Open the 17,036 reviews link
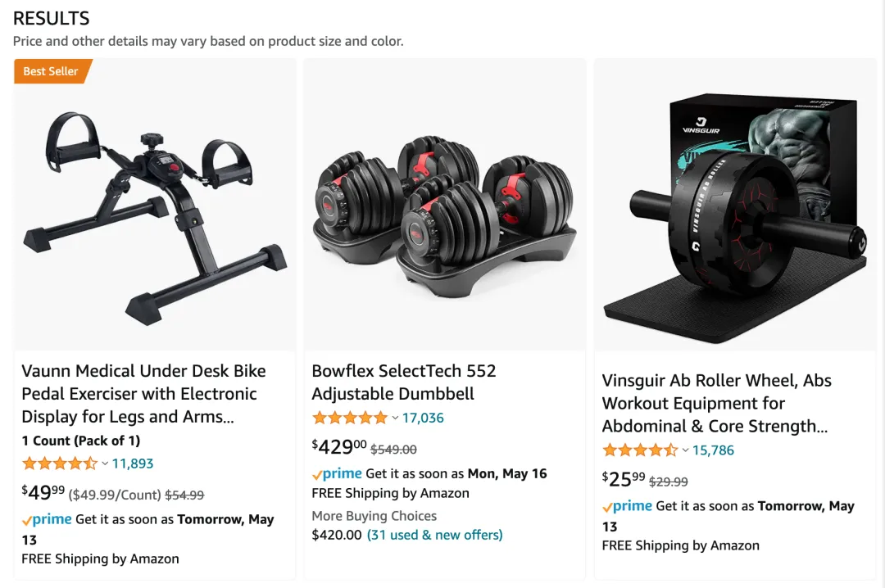This screenshot has height=588, width=885. 423,418
